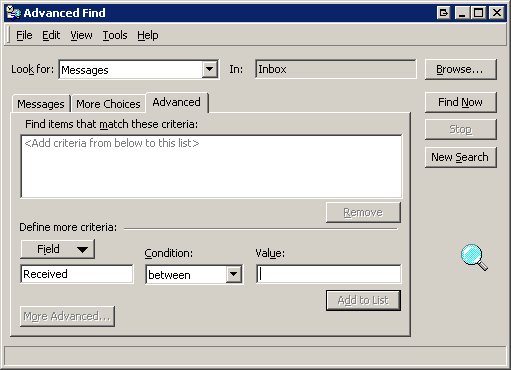Open the View menu
Viewport: 511px width, 370px height.
(x=81, y=35)
